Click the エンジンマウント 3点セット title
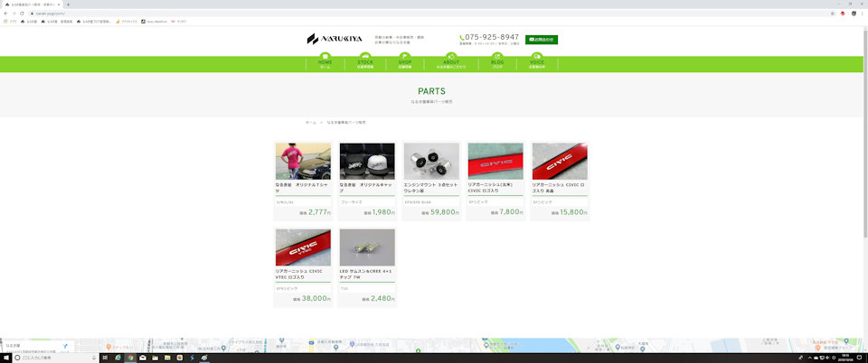The image size is (868, 363). point(429,188)
